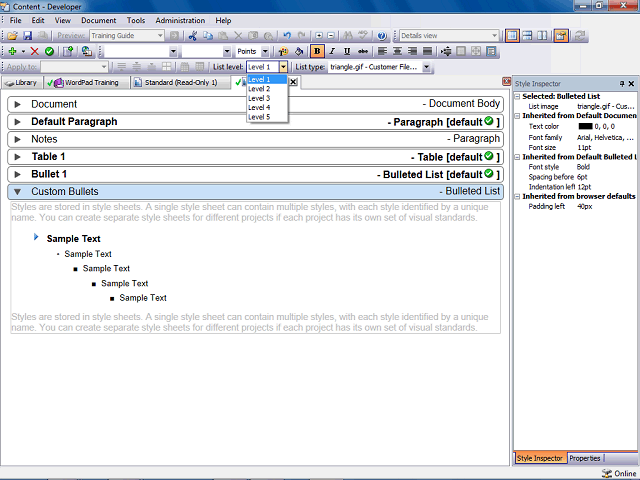
Task: Select the Style Inspector bottom tab
Action: 540,458
